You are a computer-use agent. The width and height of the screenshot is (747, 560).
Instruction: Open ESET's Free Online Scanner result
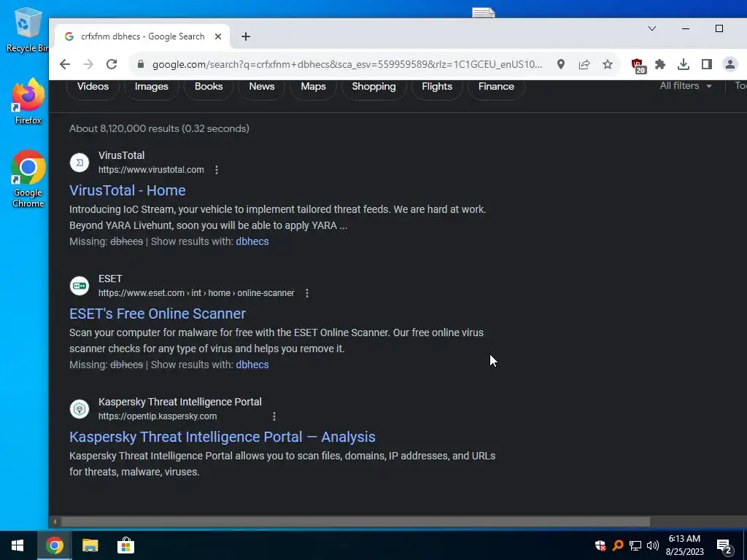pyautogui.click(x=158, y=314)
